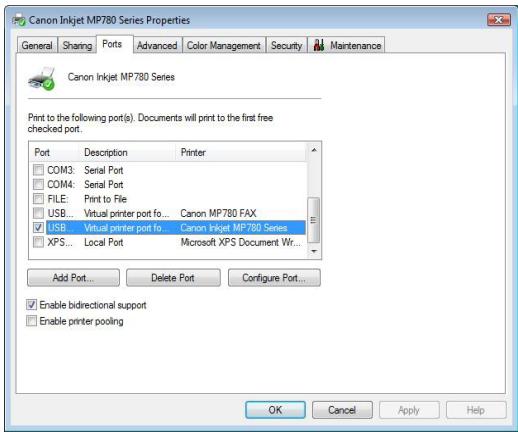
Task: Uncheck the USB port for Canon Inkjet MP780 Series
Action: (x=38, y=228)
